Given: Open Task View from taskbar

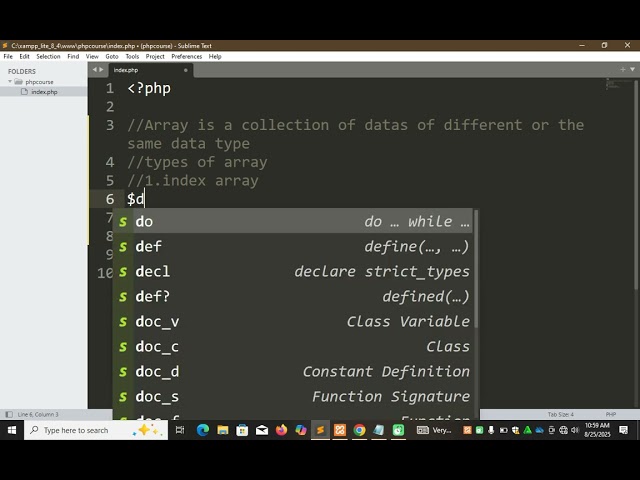Looking at the screenshot, I should coord(180,430).
